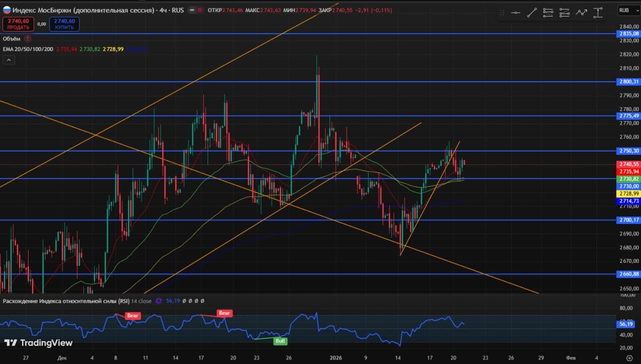
Task: Open the TradingView logo link
Action: [x=39, y=343]
